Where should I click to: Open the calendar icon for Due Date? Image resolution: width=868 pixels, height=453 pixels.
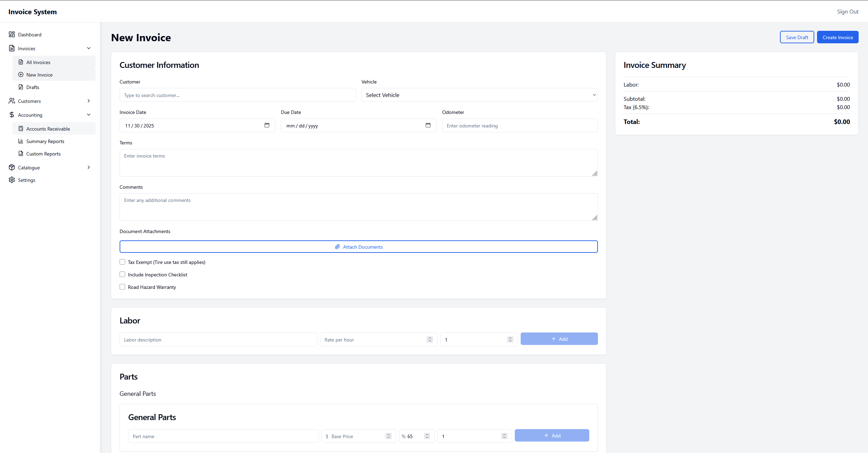coord(428,125)
